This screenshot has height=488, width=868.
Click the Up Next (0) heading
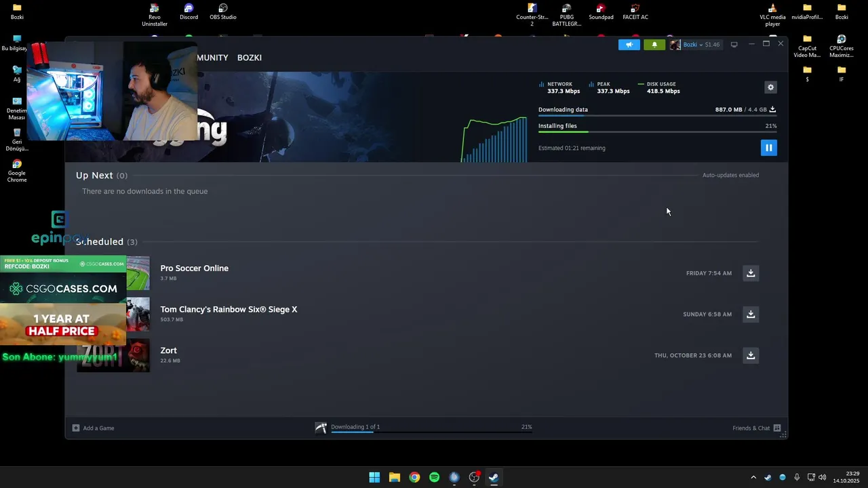(102, 176)
